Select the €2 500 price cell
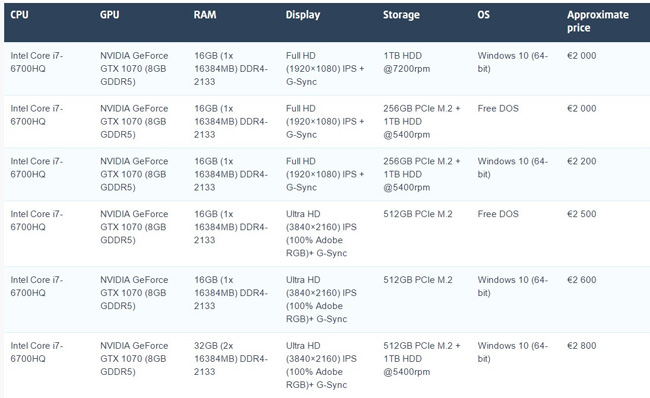Viewport: 650px width, 398px height. click(x=582, y=214)
